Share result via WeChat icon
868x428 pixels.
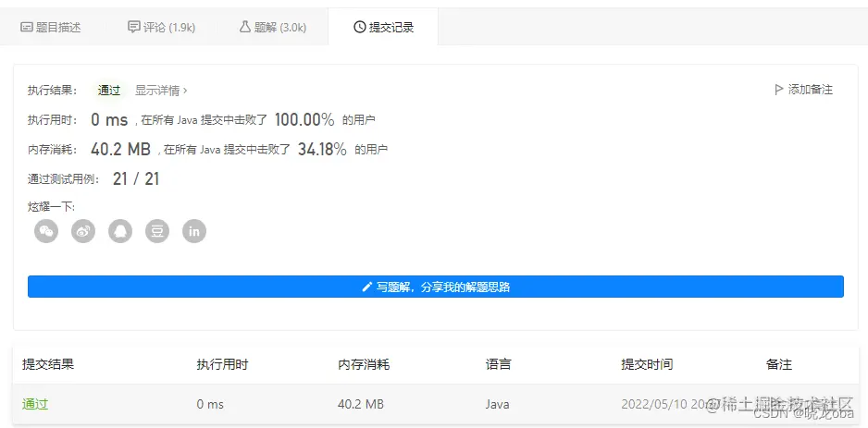click(46, 231)
